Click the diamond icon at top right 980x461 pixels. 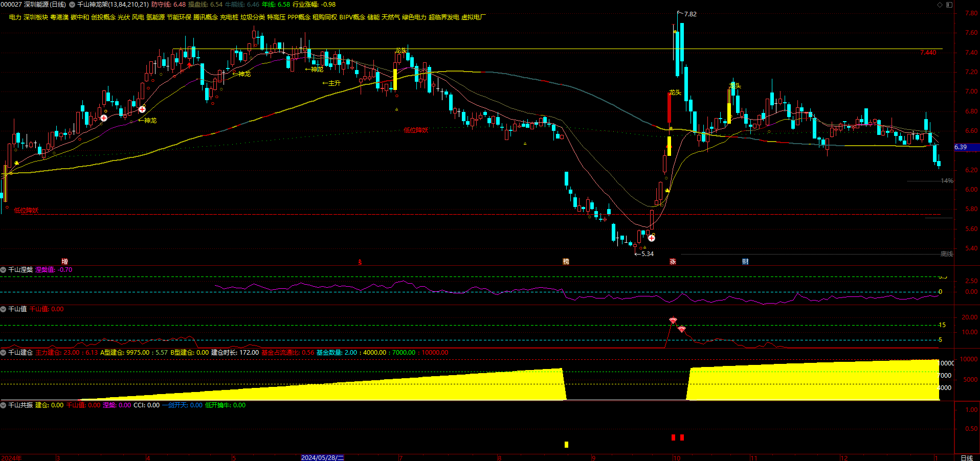pos(940,5)
